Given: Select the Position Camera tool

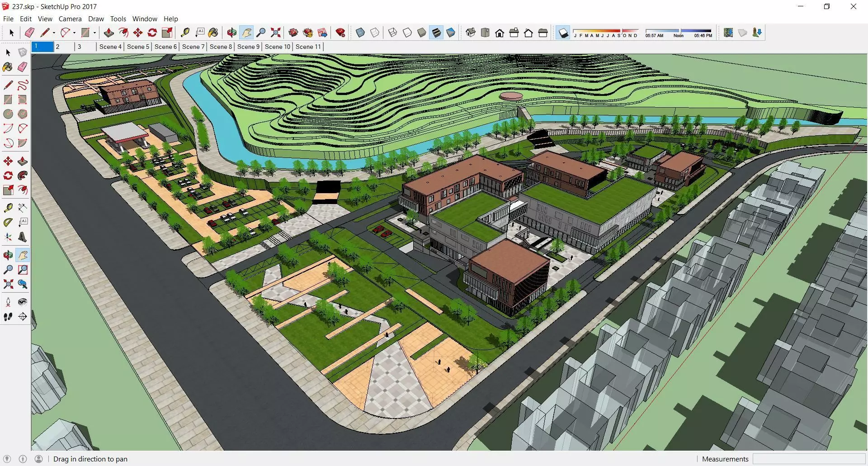Looking at the screenshot, I should click(x=8, y=302).
